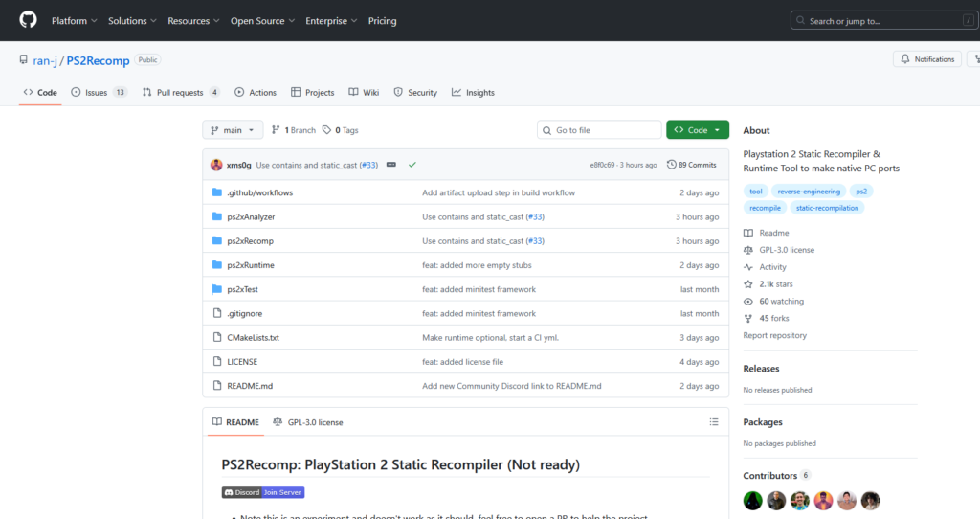The image size is (980, 519).
Task: Click Report repository link
Action: pyautogui.click(x=774, y=335)
